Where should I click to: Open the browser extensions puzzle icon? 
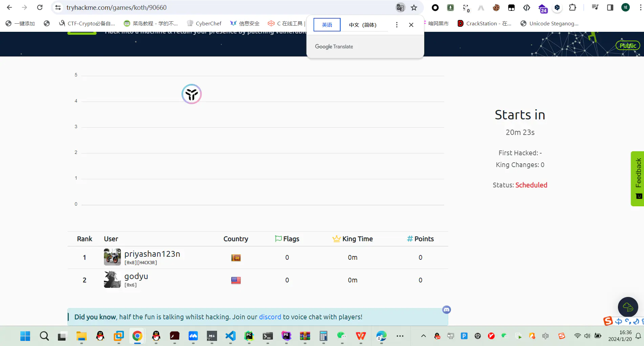pos(573,7)
